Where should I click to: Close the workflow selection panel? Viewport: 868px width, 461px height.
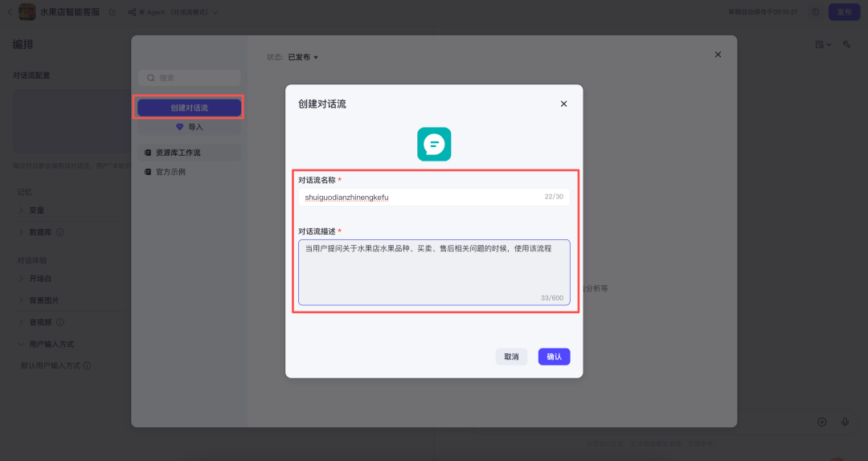pos(718,55)
